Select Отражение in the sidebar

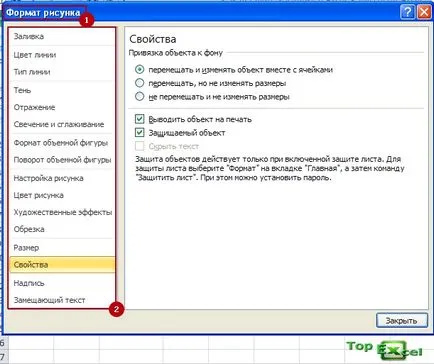point(62,107)
